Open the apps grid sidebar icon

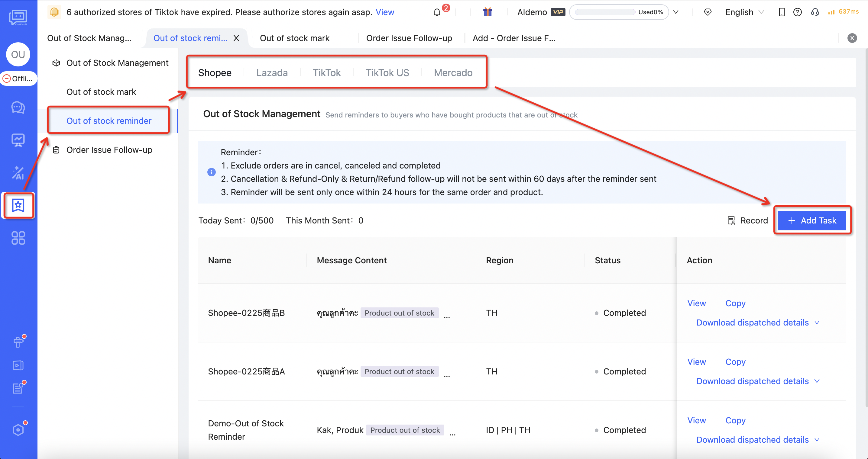(18, 238)
